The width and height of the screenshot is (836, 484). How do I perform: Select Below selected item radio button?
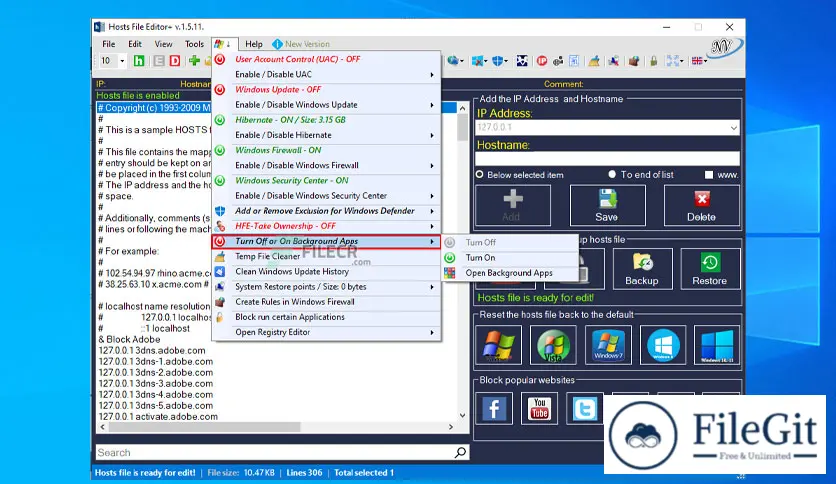tap(479, 174)
